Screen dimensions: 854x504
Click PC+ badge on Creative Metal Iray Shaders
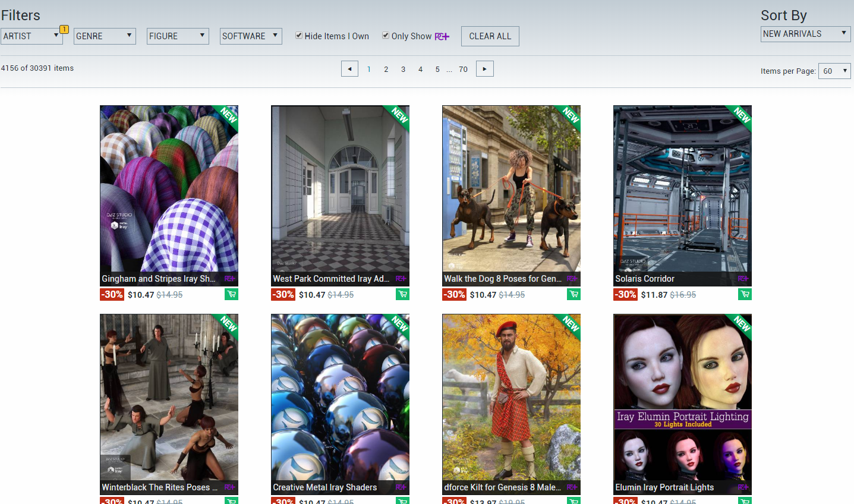click(x=401, y=487)
